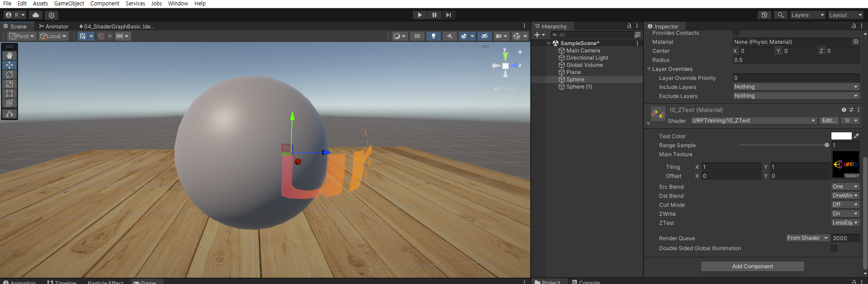868x284 pixels.
Task: Click the Add Component button
Action: (x=753, y=266)
